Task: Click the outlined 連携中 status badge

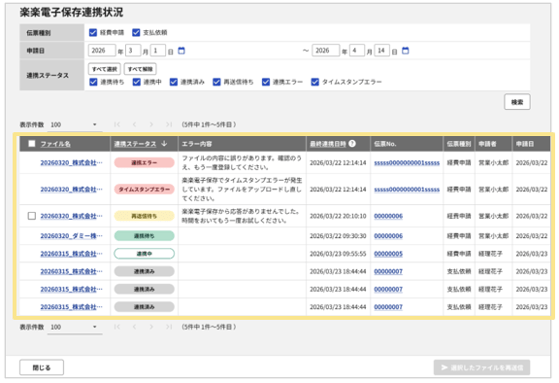Action: click(144, 254)
